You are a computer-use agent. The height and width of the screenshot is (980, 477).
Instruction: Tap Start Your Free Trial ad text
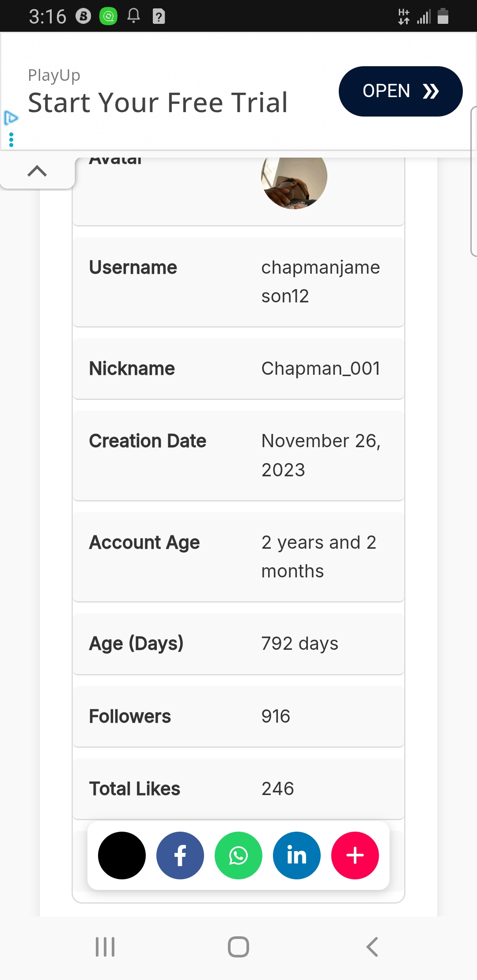click(158, 103)
